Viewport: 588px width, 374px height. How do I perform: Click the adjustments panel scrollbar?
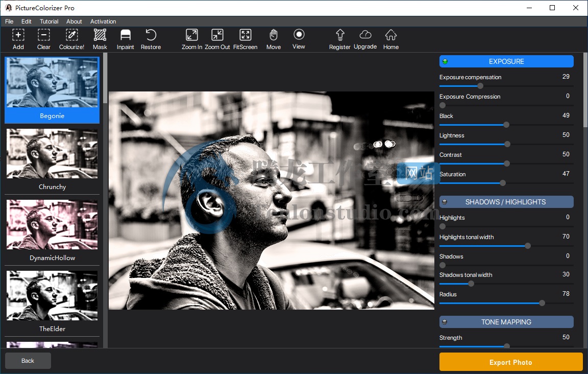585,90
